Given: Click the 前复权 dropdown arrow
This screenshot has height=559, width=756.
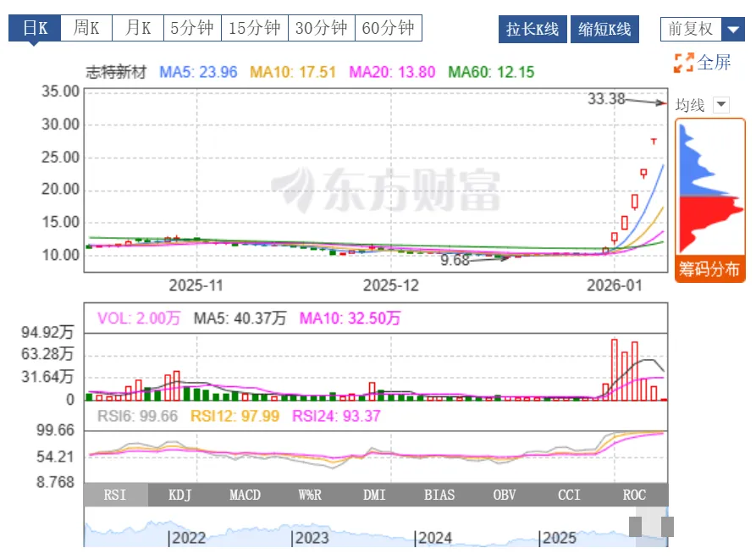Looking at the screenshot, I should click(733, 30).
